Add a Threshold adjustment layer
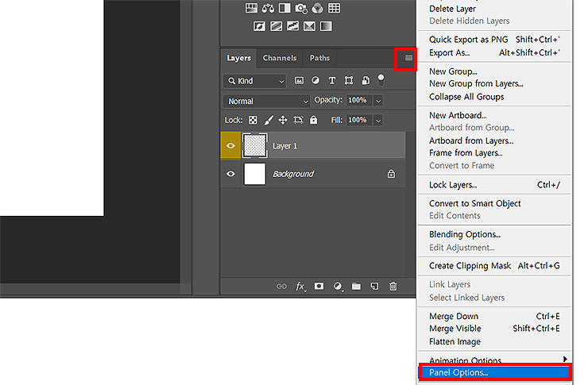This screenshot has width=588, height=385. pyautogui.click(x=292, y=26)
